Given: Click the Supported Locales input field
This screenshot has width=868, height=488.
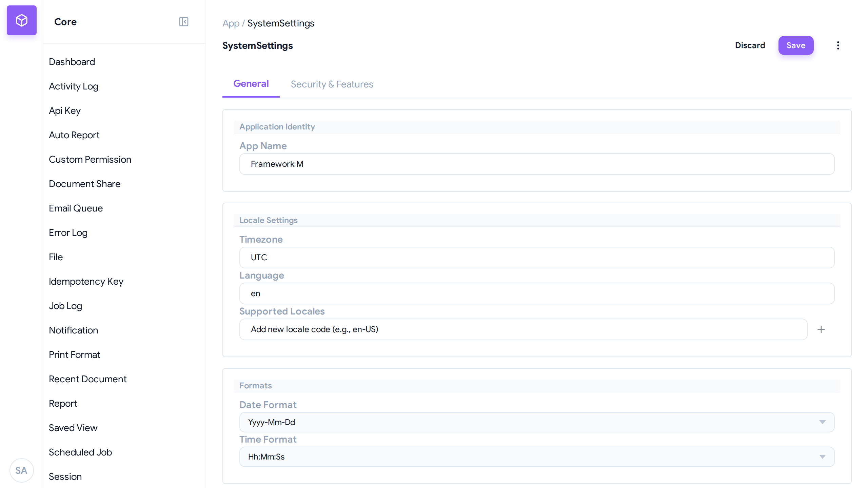Looking at the screenshot, I should coord(523,329).
